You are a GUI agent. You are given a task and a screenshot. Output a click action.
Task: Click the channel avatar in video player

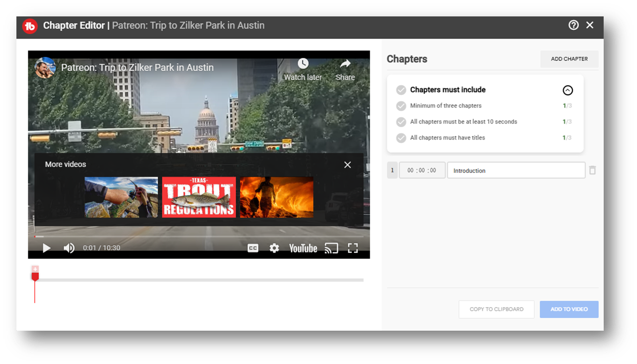(x=45, y=68)
